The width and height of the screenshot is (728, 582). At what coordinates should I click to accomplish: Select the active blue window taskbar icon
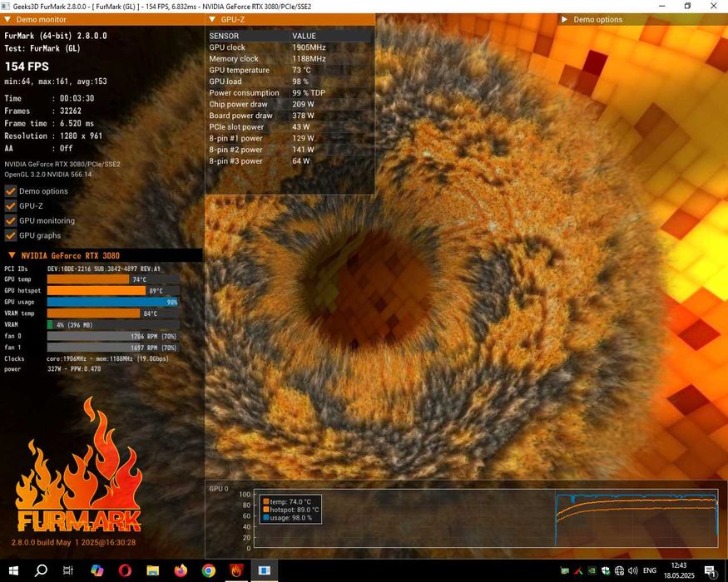pos(265,570)
